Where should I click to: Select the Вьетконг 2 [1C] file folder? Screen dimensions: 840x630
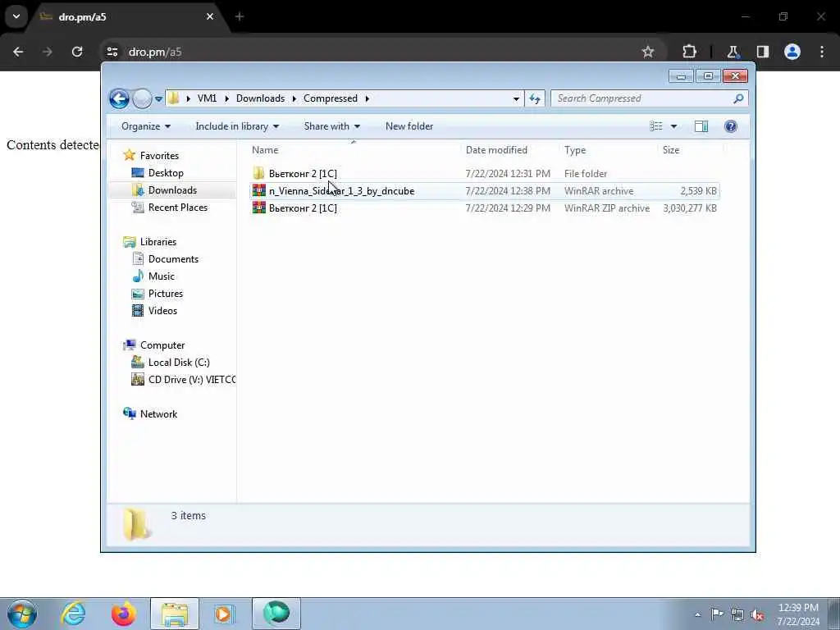484,174
